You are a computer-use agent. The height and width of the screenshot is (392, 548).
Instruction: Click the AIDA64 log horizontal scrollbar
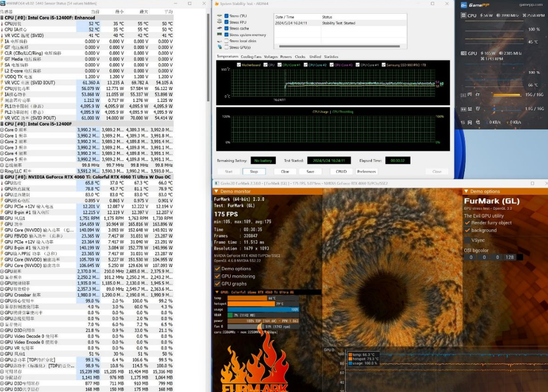(339, 46)
